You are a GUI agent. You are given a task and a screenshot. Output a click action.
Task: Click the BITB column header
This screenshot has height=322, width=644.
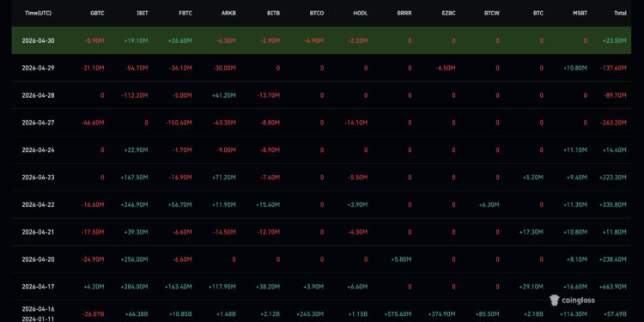(x=274, y=13)
